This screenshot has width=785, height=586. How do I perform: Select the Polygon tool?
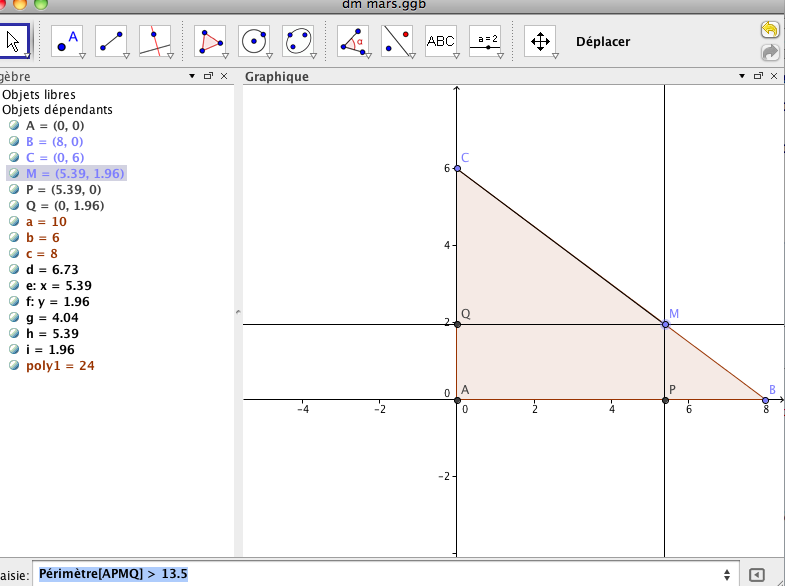tap(210, 41)
